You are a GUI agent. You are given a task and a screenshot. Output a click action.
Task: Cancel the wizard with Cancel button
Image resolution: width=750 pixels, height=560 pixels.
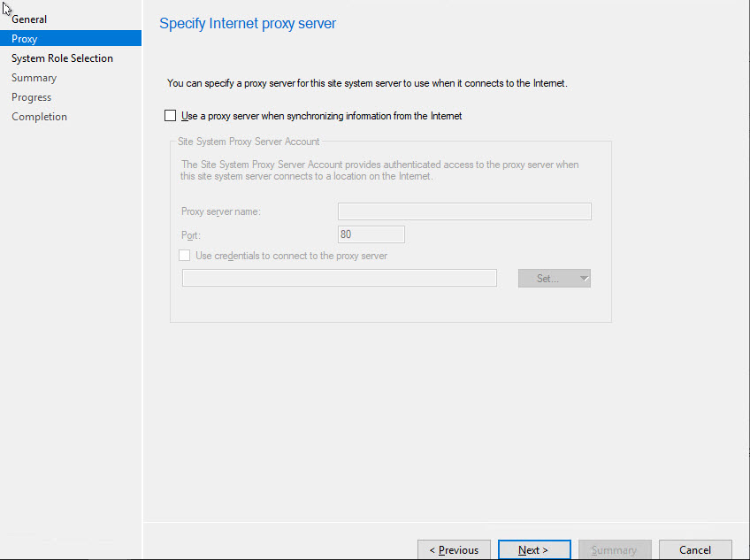(x=695, y=549)
